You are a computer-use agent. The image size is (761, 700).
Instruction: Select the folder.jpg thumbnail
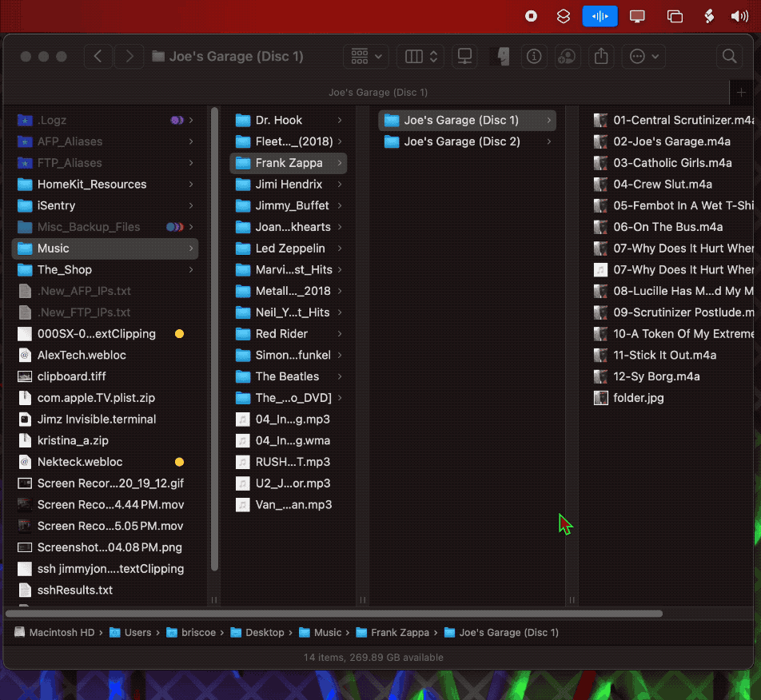click(x=601, y=398)
